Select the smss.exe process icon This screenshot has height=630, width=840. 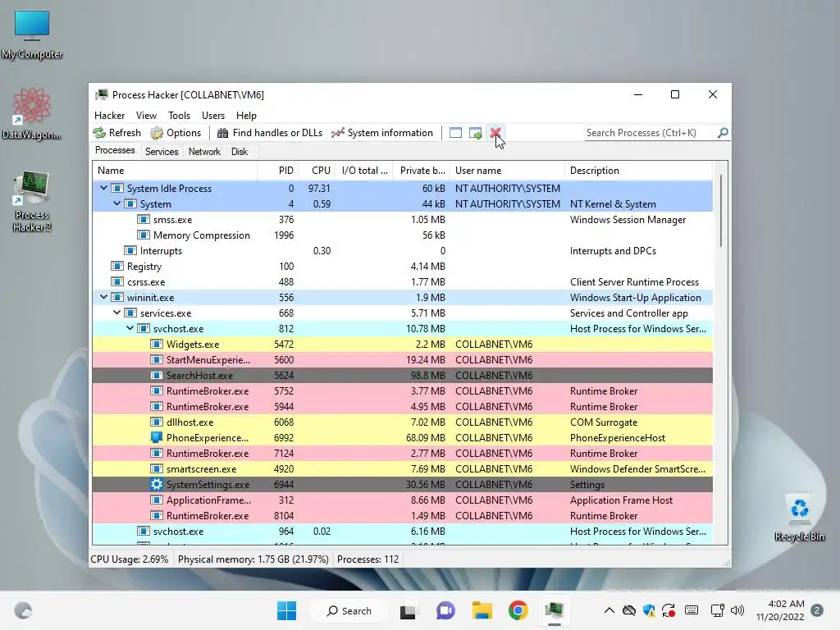pos(143,219)
